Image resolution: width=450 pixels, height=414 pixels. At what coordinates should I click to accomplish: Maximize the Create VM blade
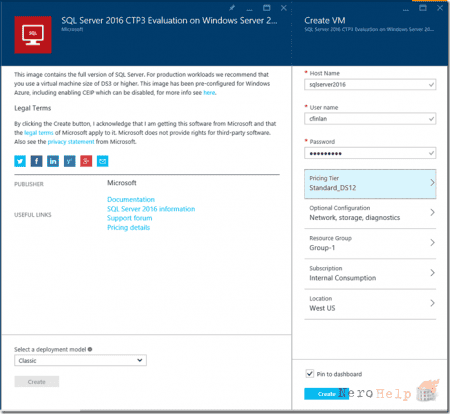point(423,8)
